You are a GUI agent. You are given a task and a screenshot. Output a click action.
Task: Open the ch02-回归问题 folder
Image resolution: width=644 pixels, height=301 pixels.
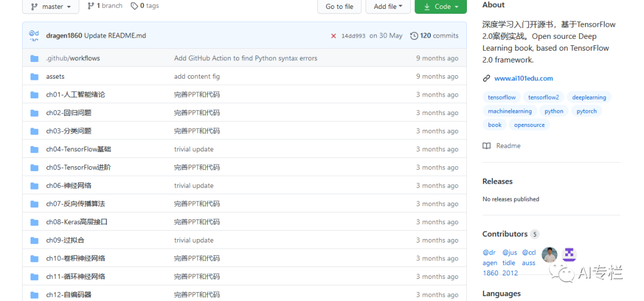pos(69,113)
